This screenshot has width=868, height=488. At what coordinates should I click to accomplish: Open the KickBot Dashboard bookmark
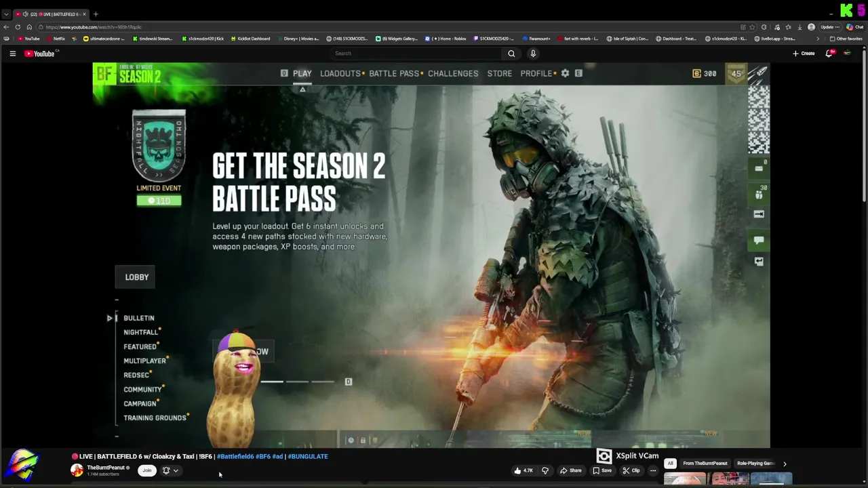tap(250, 39)
